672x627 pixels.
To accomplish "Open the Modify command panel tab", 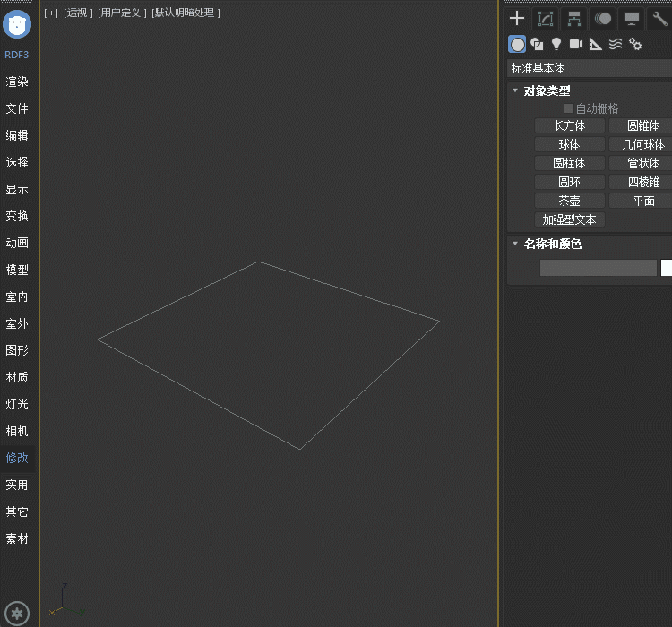I will [545, 19].
